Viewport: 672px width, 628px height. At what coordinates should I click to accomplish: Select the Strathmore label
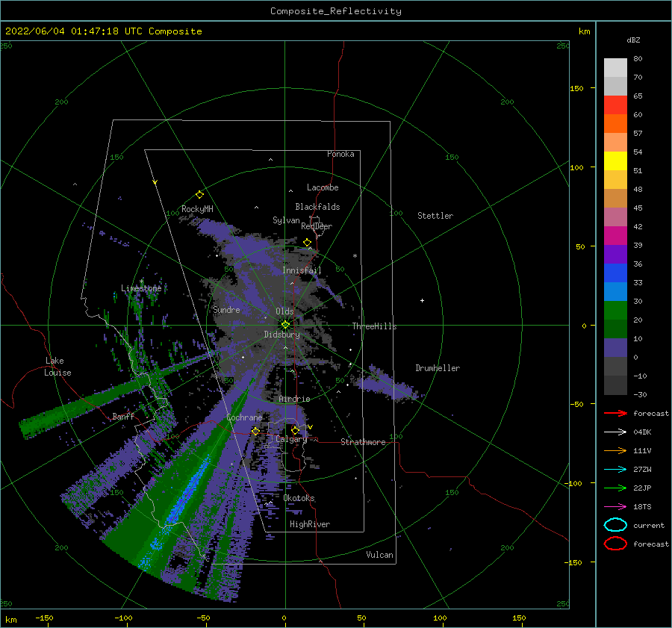click(363, 442)
